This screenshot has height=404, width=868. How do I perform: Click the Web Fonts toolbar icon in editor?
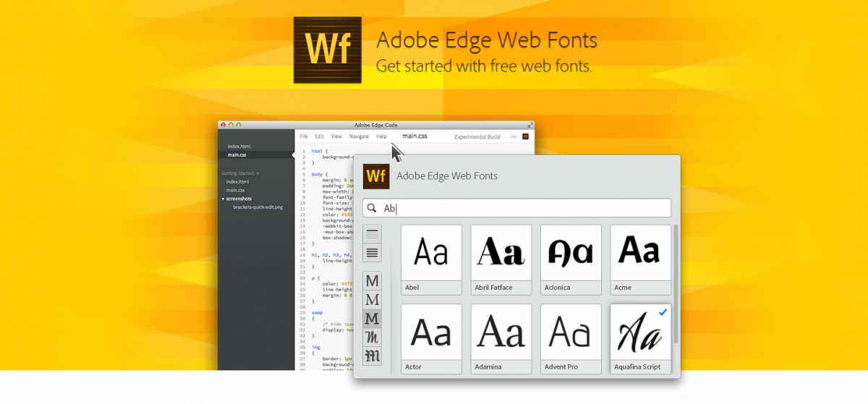click(x=526, y=136)
